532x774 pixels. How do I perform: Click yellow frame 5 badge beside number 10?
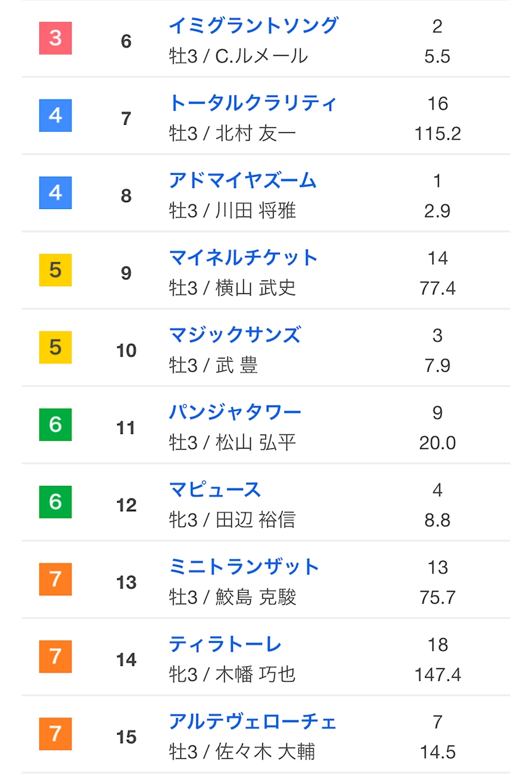[x=56, y=347]
